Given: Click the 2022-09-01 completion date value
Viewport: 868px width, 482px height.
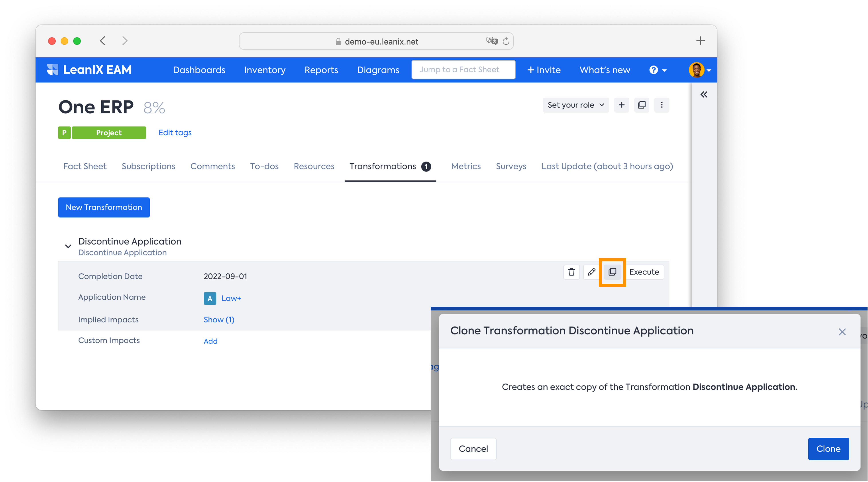Looking at the screenshot, I should [x=225, y=276].
